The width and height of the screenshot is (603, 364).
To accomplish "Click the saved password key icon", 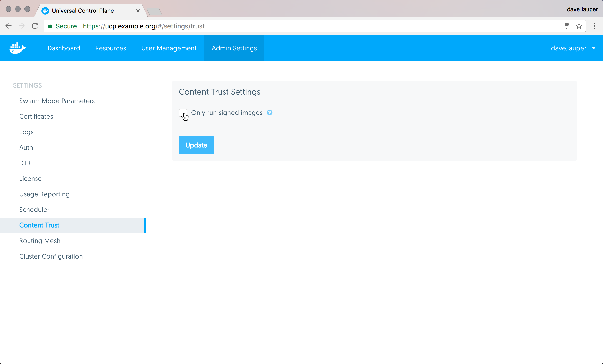I will pos(566,26).
